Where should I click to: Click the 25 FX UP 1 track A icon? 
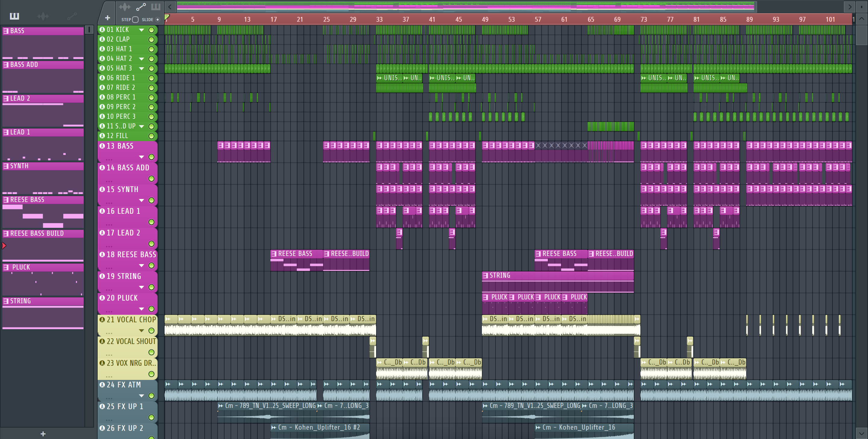tap(102, 406)
